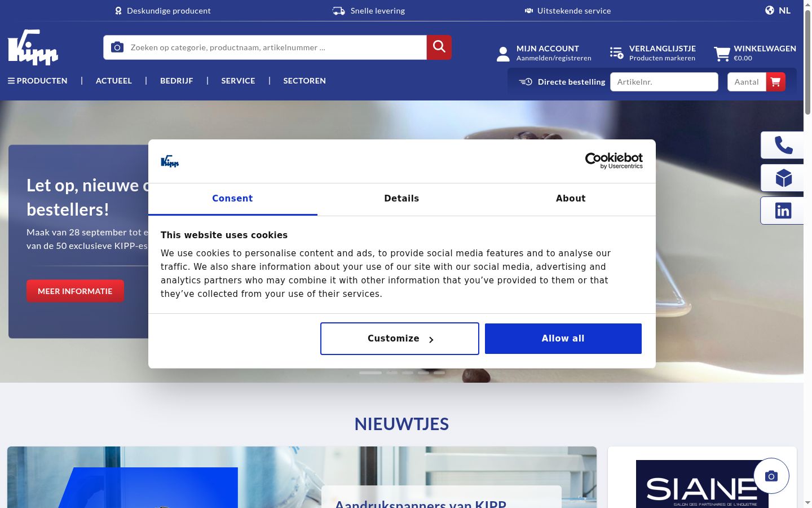Open the SIANE news thumbnail
Image resolution: width=812 pixels, height=508 pixels.
[x=702, y=484]
